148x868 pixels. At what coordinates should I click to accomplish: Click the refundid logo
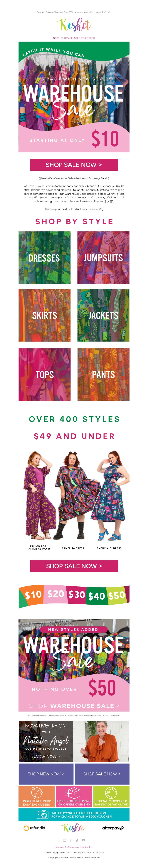pos(34,828)
